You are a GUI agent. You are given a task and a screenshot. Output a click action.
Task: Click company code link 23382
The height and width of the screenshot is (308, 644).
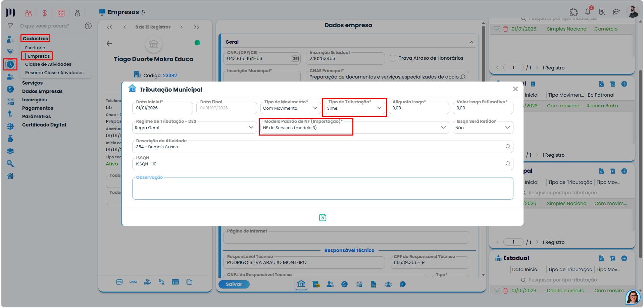tap(170, 75)
